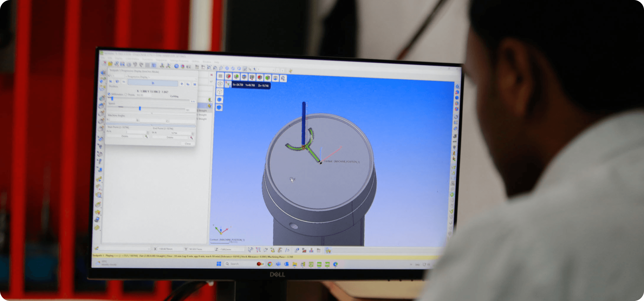The width and height of the screenshot is (644, 301).
Task: Click the play button in the progress bar
Action: (153, 83)
